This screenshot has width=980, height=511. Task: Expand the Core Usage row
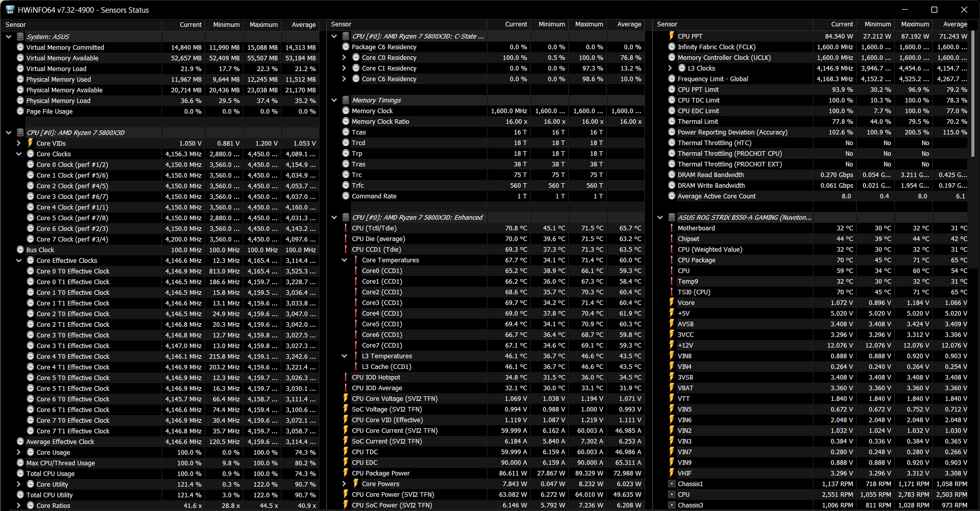click(19, 452)
